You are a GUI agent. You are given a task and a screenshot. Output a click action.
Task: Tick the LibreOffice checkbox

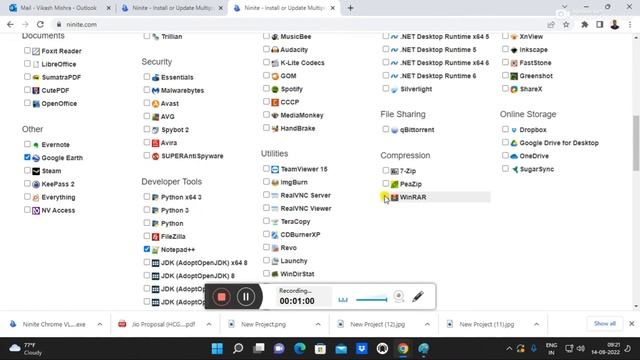coord(27,64)
